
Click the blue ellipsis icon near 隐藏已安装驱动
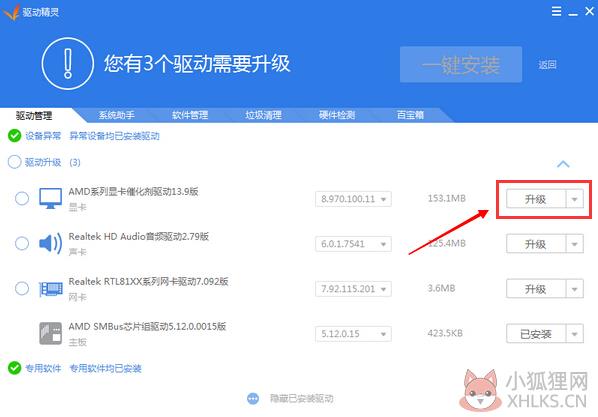(x=253, y=399)
